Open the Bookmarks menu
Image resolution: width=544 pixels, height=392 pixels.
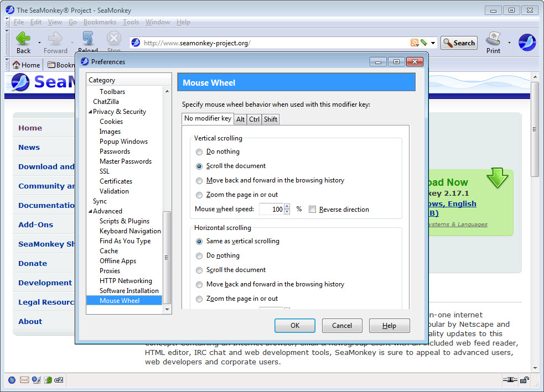click(x=100, y=22)
